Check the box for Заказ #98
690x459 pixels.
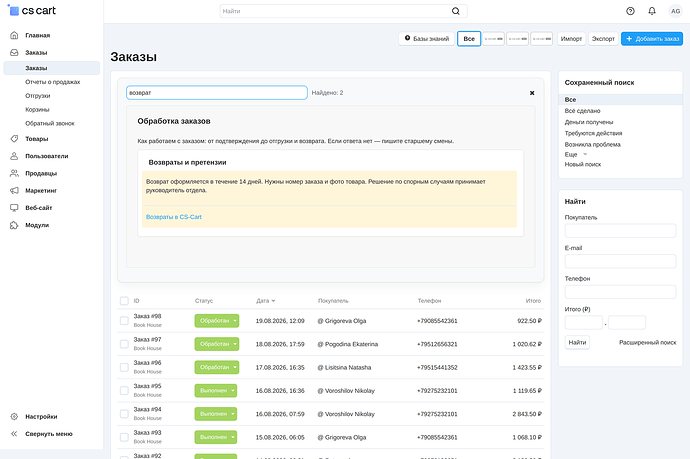124,320
